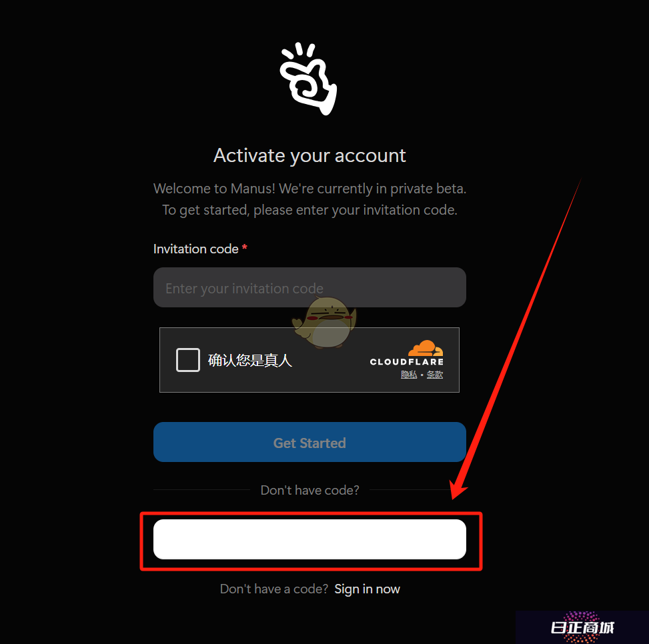This screenshot has height=644, width=649.
Task: Click the duck mascot sticker watermark
Action: [x=324, y=322]
